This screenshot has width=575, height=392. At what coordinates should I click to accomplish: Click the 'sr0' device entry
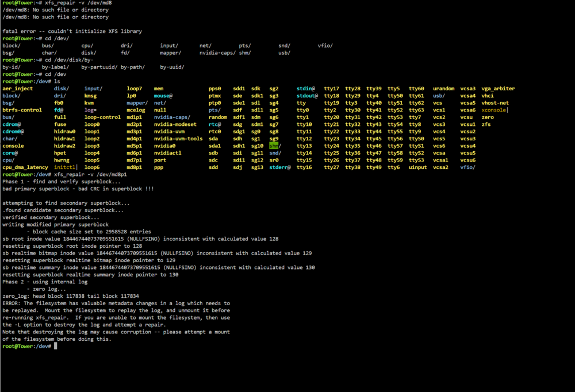(274, 160)
